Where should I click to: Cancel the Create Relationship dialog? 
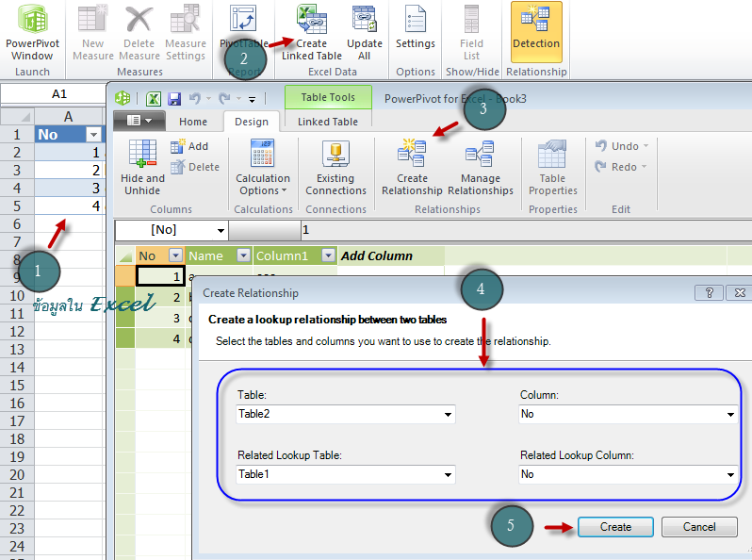(699, 527)
